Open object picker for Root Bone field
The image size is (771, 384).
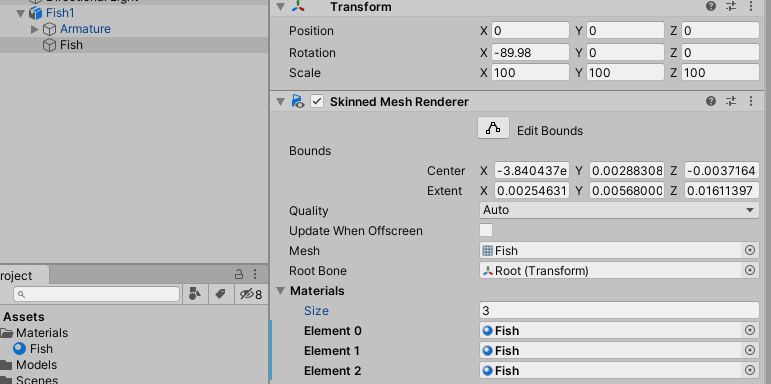tap(750, 270)
